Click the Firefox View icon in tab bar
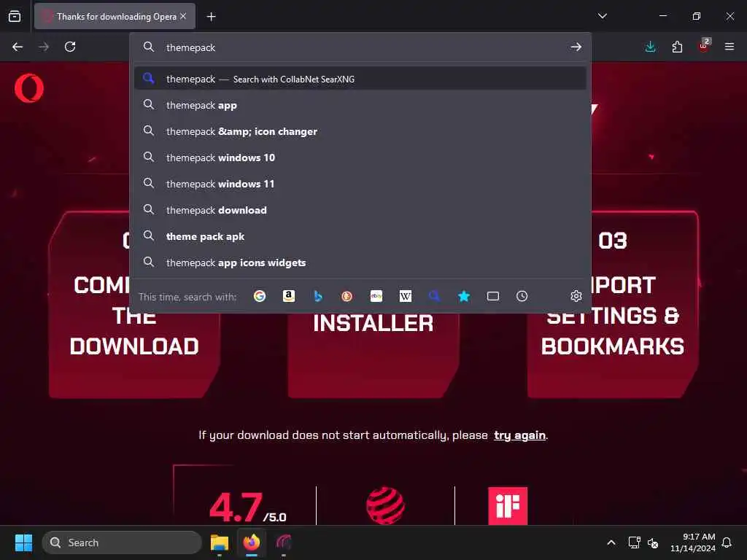The image size is (747, 560). pos(15,16)
